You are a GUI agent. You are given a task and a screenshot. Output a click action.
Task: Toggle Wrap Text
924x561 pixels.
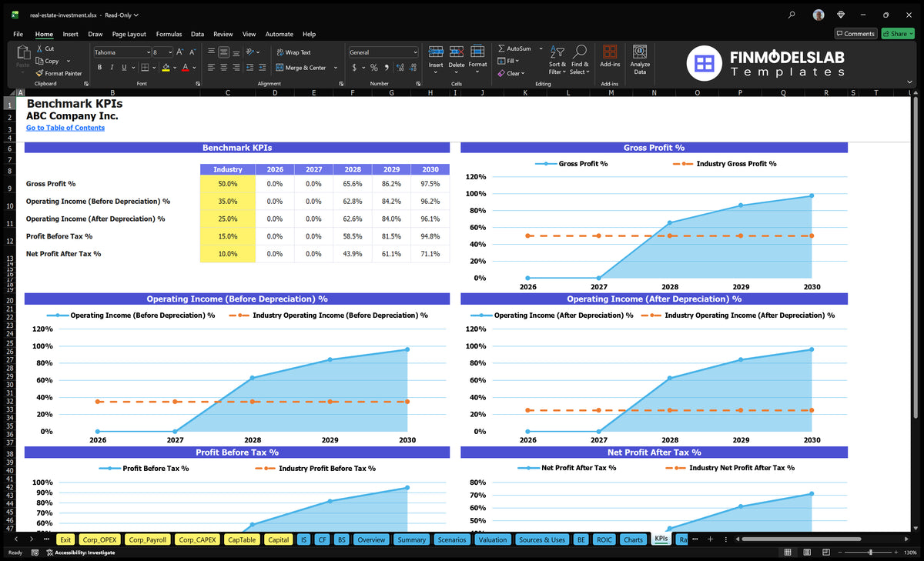click(293, 52)
